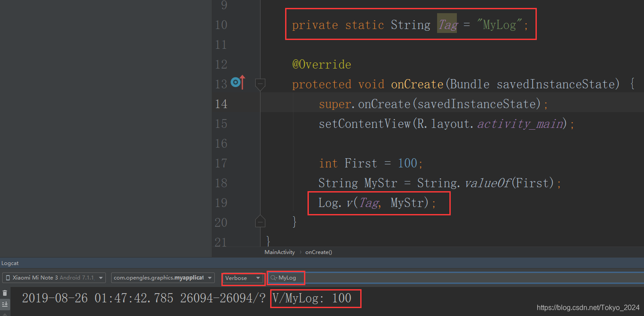This screenshot has width=644, height=316.
Task: Select line number 14 in the gutter
Action: pos(221,104)
